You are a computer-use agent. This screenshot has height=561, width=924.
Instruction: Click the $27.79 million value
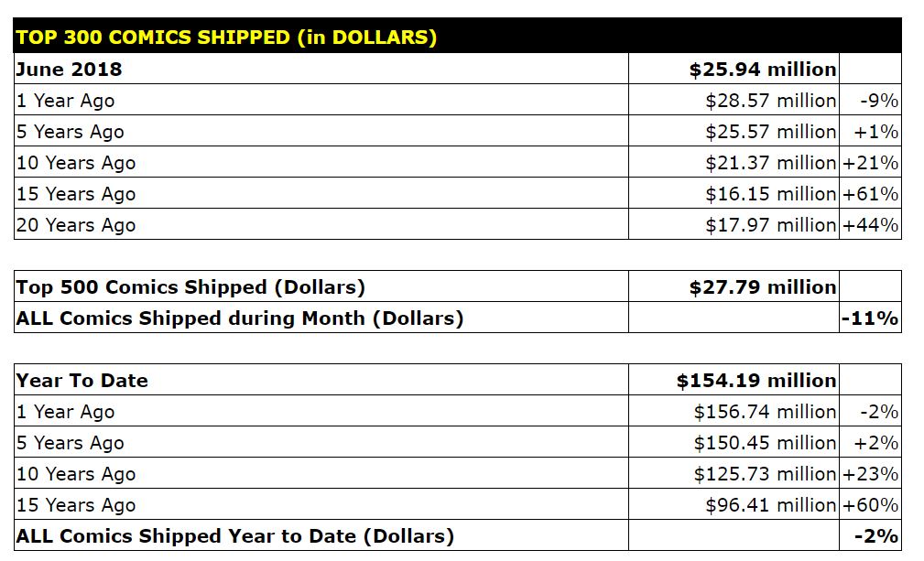(x=762, y=287)
